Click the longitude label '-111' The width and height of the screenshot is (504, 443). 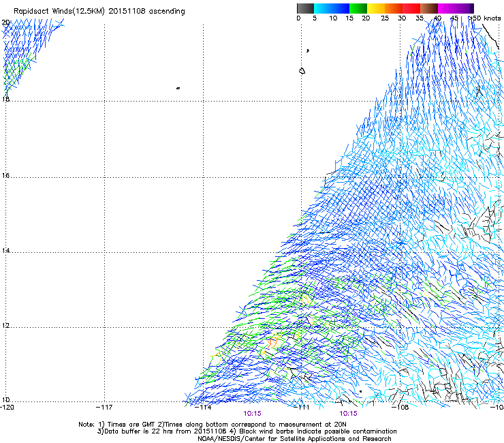tap(302, 408)
